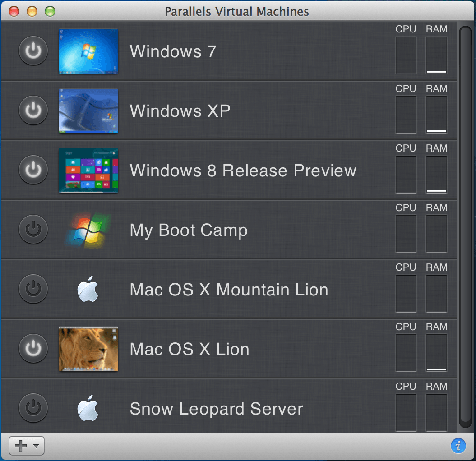This screenshot has height=461, width=476.
Task: Start the Snow Leopard Server VM
Action: [33, 408]
